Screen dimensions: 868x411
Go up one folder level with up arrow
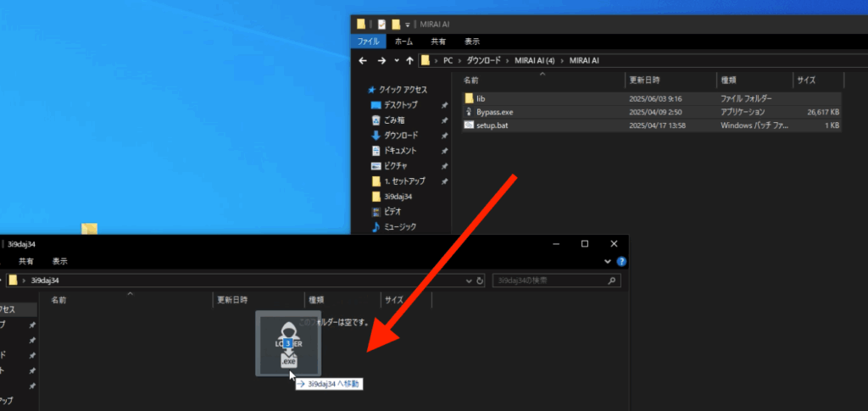point(410,61)
